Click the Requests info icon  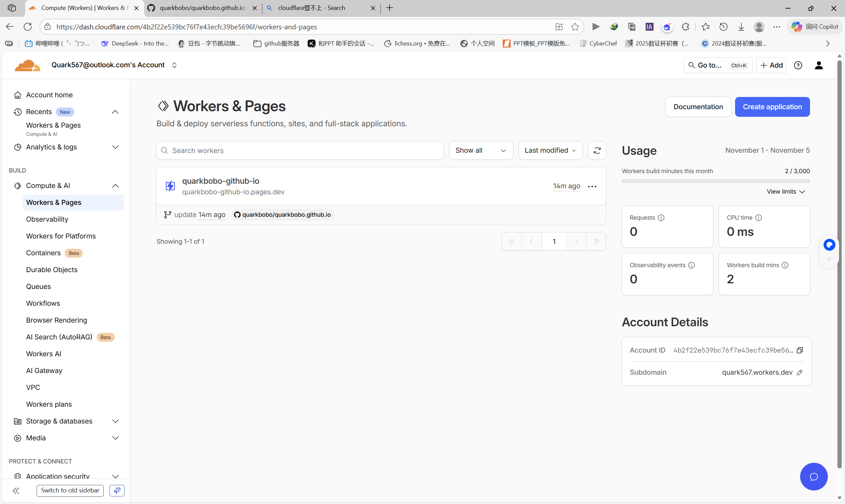(661, 218)
